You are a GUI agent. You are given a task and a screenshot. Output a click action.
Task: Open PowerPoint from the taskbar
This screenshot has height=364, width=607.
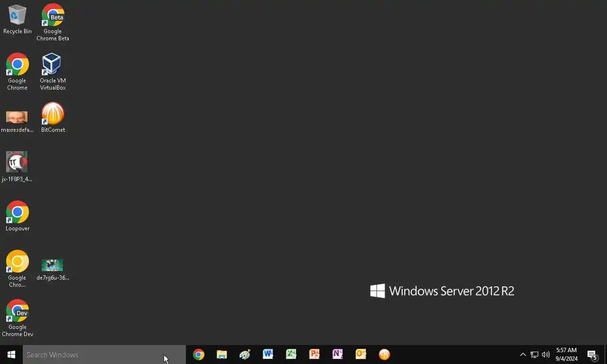(x=314, y=355)
